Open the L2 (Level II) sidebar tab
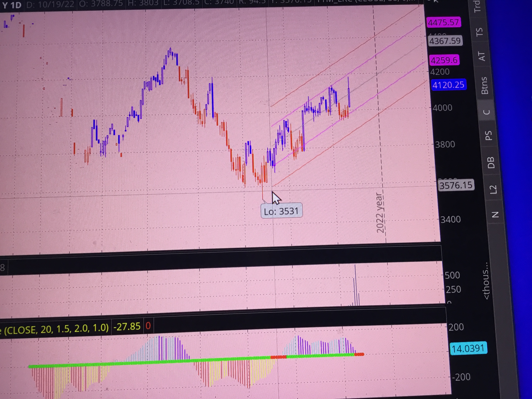The image size is (532, 399). click(493, 189)
